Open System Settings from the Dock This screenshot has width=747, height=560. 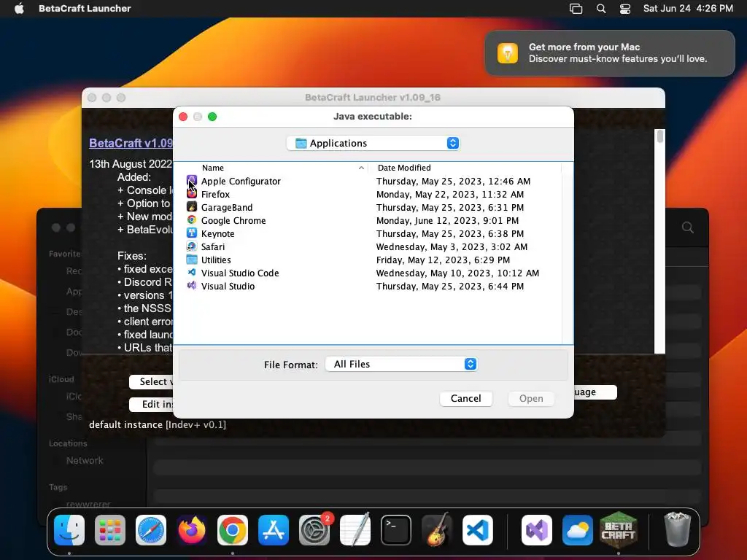pos(314,530)
